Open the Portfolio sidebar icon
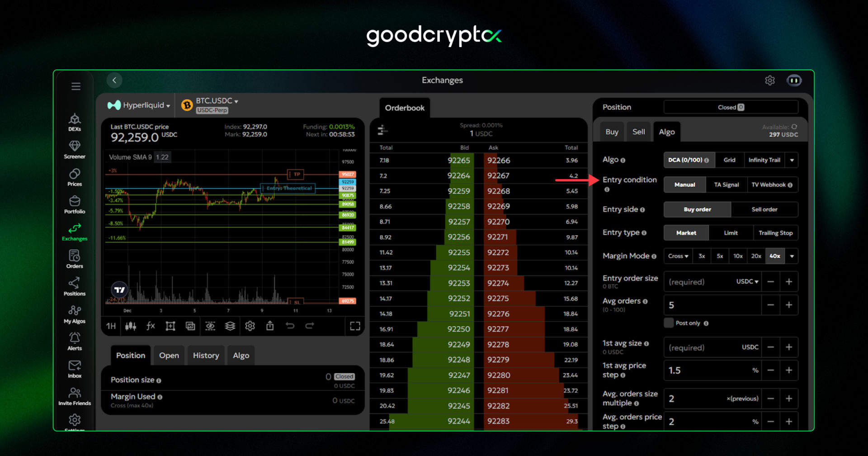The width and height of the screenshot is (868, 456). (75, 204)
